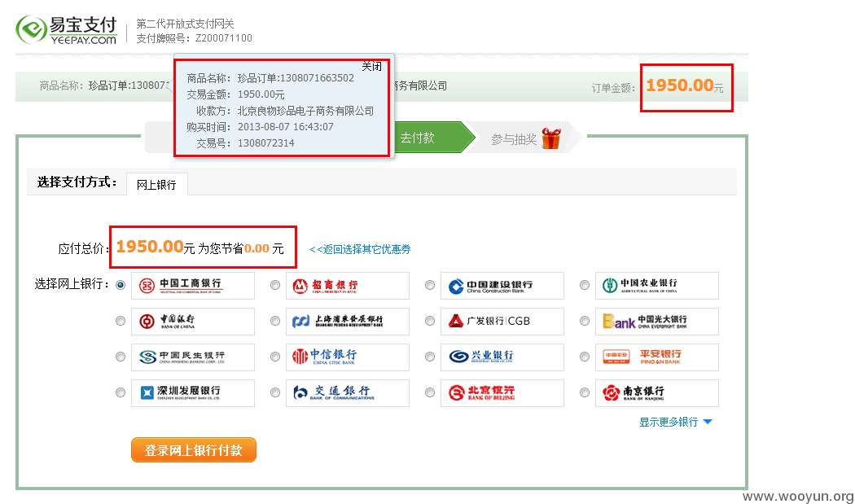The width and height of the screenshot is (855, 504).
Task: Select China CITIC Bank radio button
Action: 275,357
